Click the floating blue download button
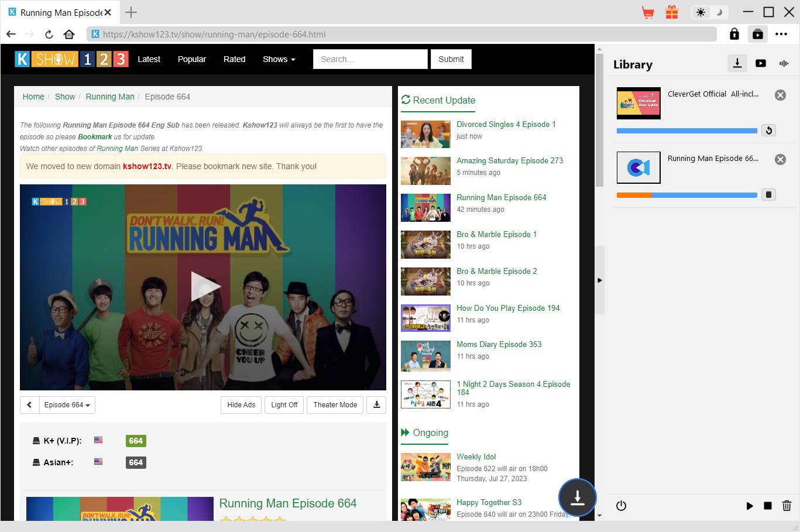800x532 pixels. pyautogui.click(x=577, y=497)
